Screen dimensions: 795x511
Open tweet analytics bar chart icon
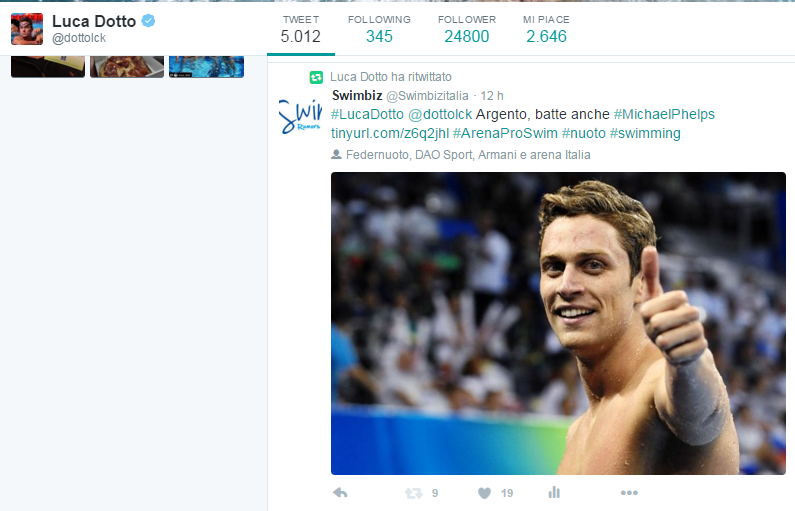click(x=554, y=492)
